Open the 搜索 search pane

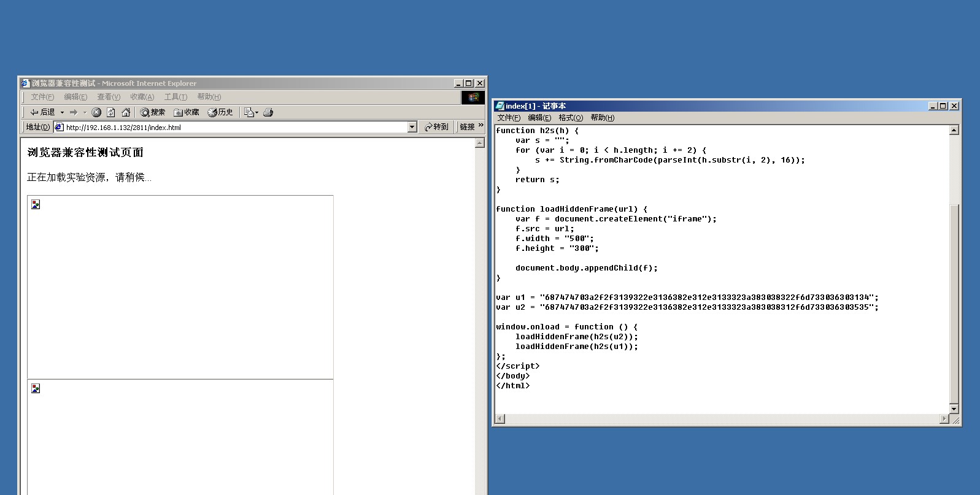pos(153,112)
